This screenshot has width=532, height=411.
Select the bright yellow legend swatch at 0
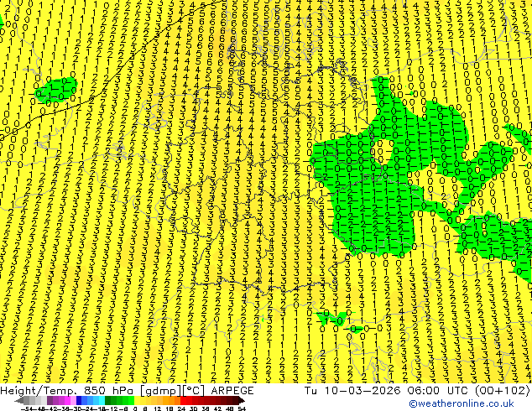[137, 400]
